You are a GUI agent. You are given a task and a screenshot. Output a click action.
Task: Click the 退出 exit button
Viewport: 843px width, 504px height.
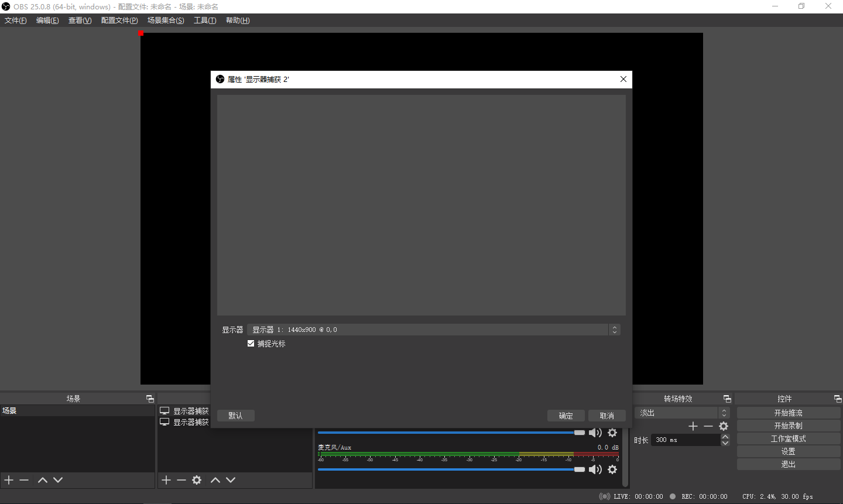(x=789, y=464)
